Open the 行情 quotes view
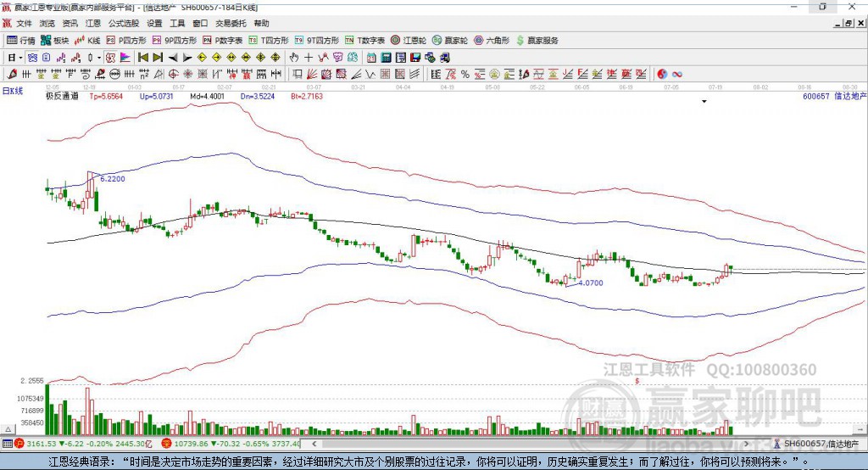 point(20,41)
